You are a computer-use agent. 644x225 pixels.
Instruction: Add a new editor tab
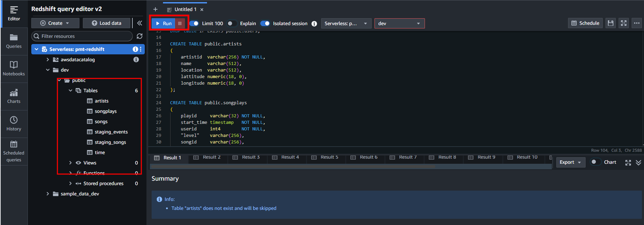coord(155,9)
